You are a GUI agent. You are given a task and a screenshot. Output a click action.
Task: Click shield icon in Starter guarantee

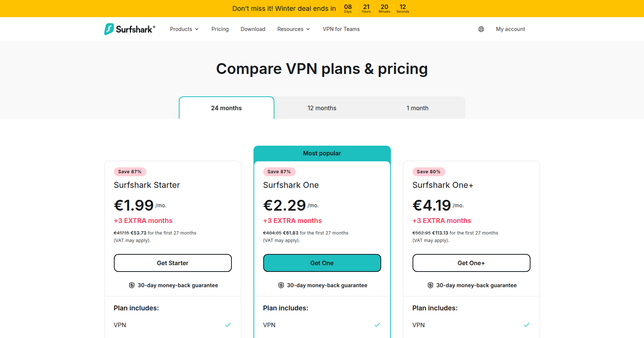[x=132, y=285]
